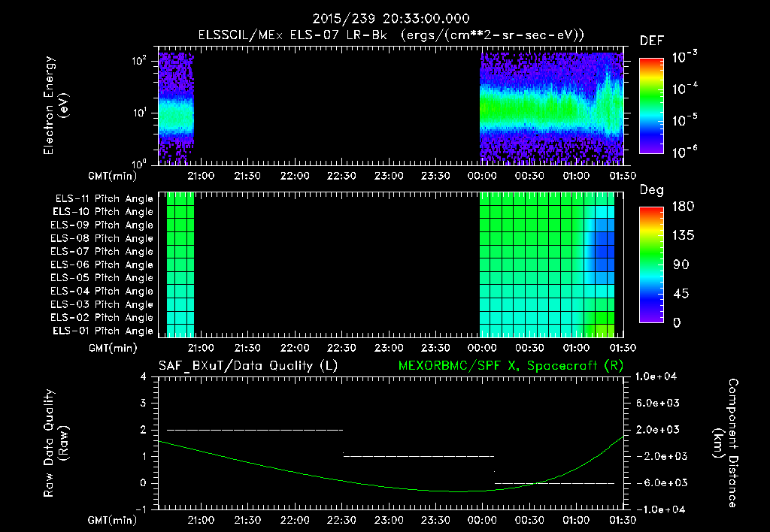Click the "90" value on Deg scale

pyautogui.click(x=681, y=265)
